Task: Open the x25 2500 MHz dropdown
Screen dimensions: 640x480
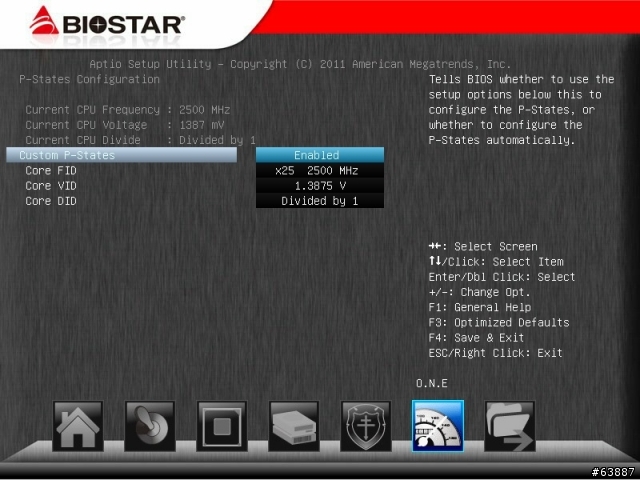Action: [x=320, y=170]
